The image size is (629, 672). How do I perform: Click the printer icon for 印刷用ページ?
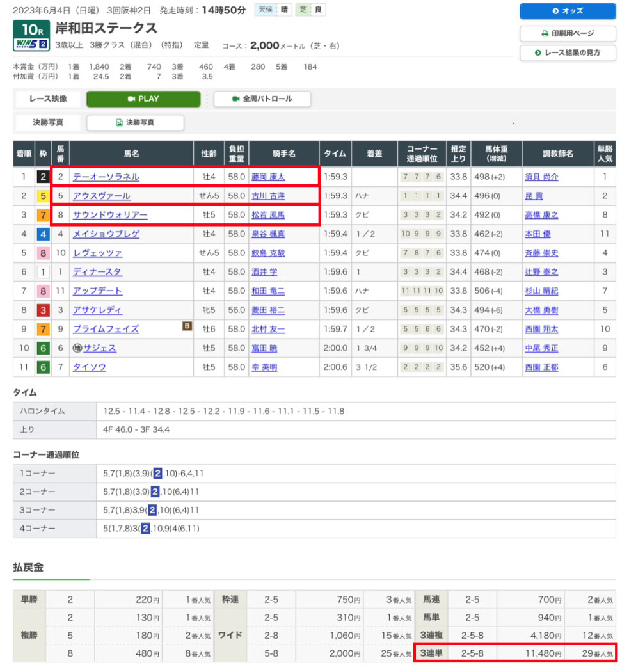pos(545,33)
